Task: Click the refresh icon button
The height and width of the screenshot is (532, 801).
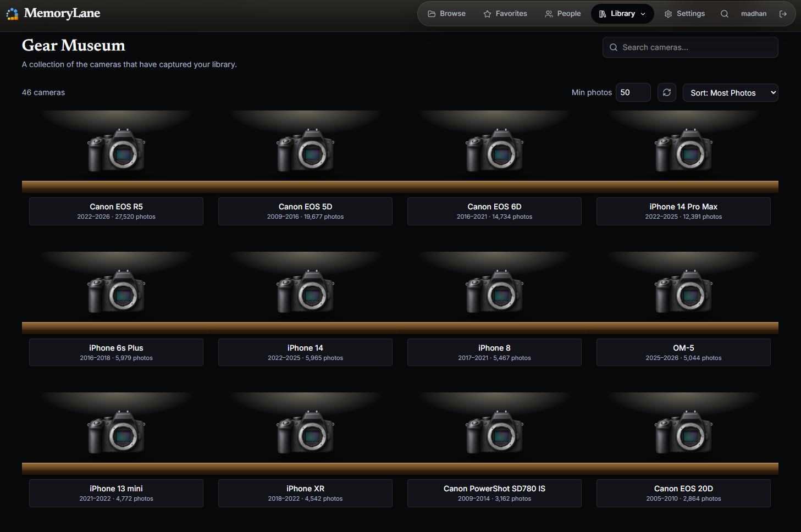Action: coord(667,92)
